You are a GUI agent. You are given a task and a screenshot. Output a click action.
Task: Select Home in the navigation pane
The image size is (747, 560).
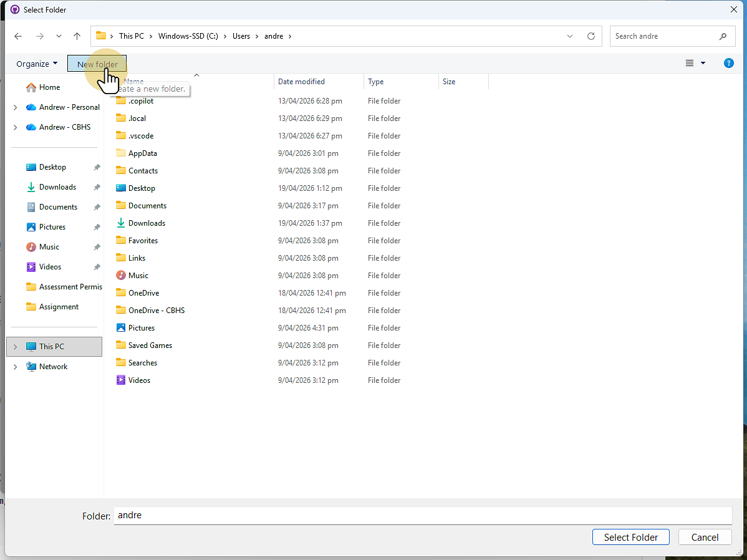point(47,87)
